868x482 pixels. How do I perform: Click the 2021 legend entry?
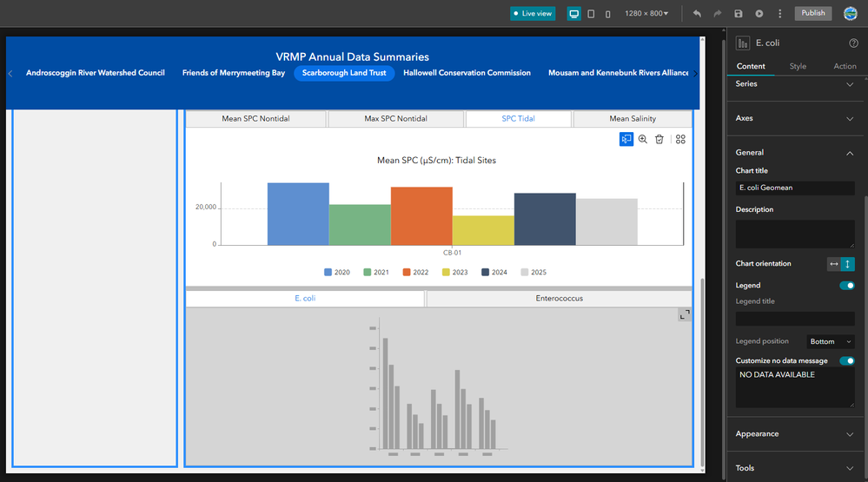pos(376,273)
